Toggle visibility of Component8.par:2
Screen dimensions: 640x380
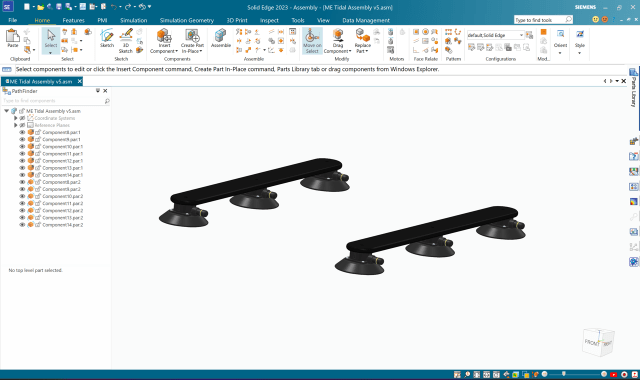[x=22, y=182]
